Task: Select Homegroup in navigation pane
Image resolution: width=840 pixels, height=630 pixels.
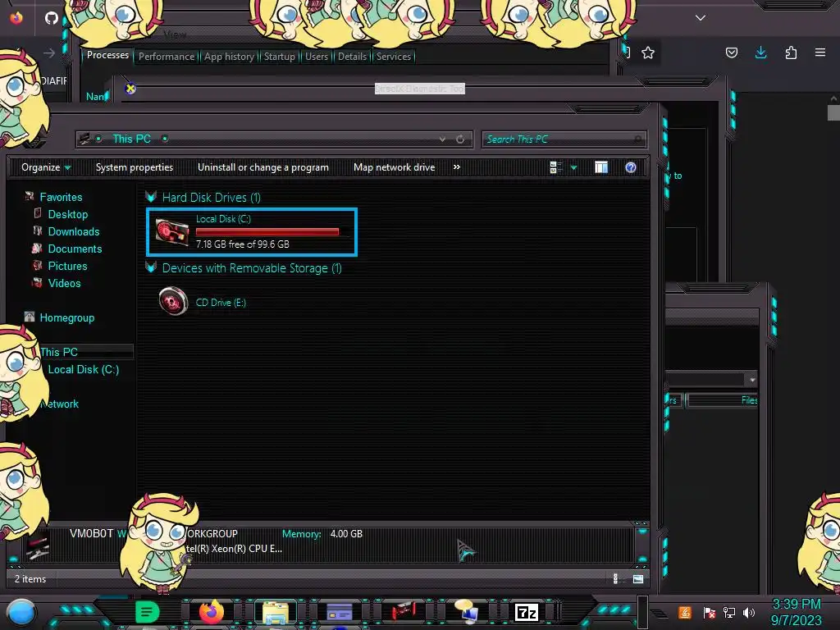Action: (x=67, y=317)
